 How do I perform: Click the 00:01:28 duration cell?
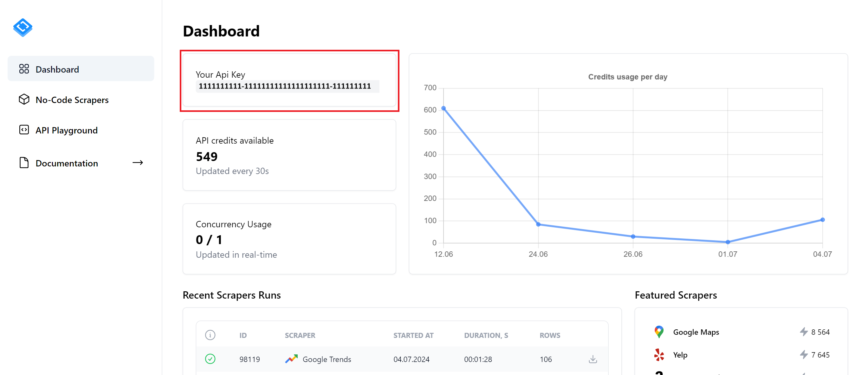478,359
